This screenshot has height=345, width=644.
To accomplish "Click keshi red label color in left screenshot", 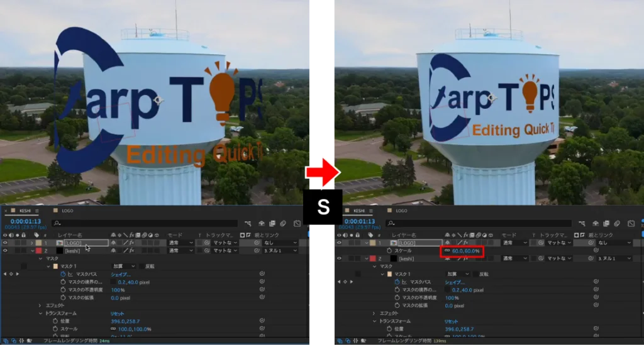I will pyautogui.click(x=38, y=251).
